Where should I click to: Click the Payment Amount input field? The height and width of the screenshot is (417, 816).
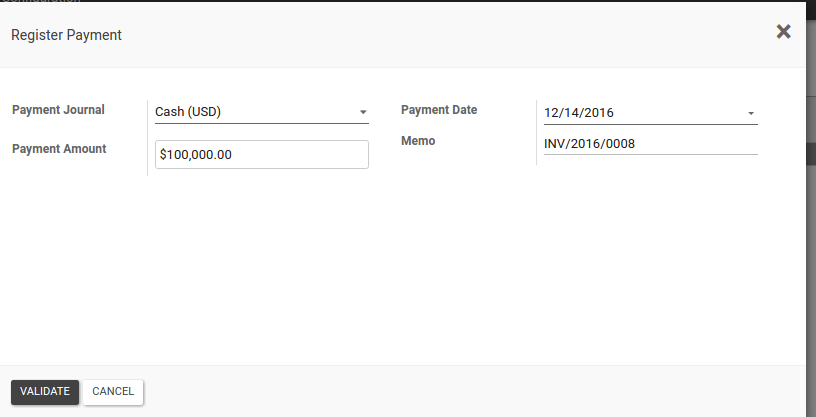262,155
